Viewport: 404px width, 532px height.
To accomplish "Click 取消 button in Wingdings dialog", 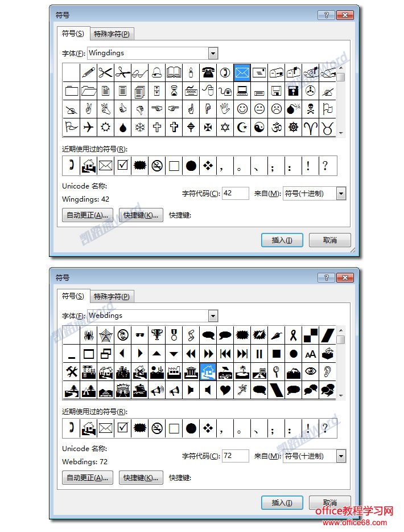I will pos(330,240).
